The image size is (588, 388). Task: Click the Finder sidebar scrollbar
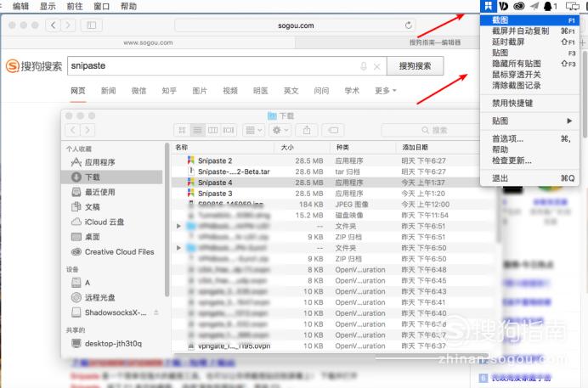pyautogui.click(x=167, y=220)
